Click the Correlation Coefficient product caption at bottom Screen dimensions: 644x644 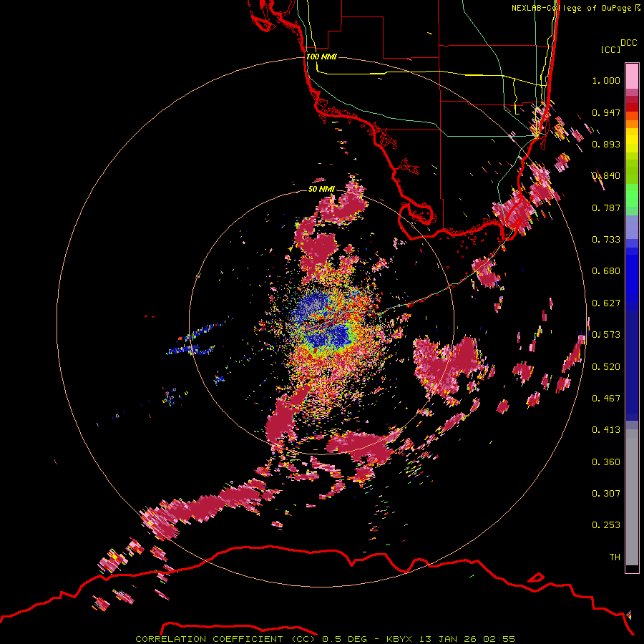click(x=325, y=639)
